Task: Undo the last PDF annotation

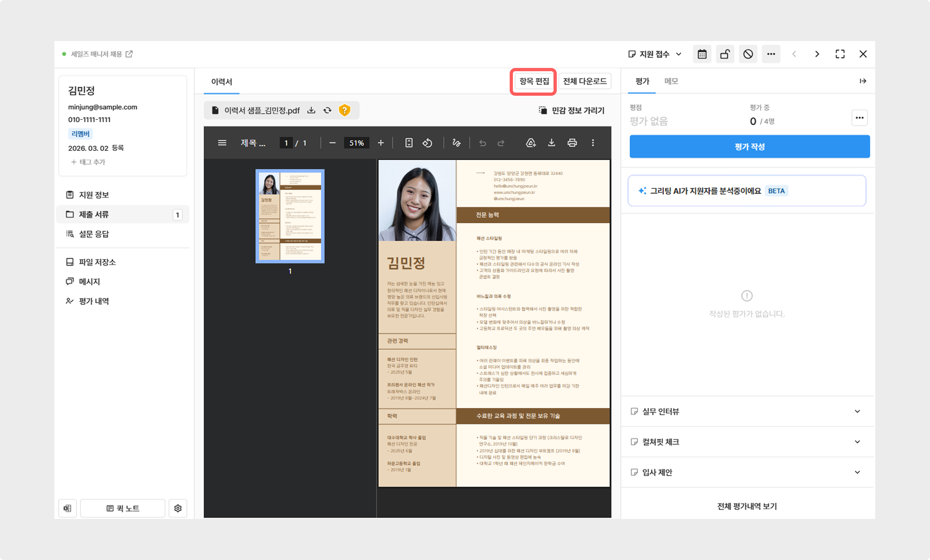Action: coord(483,143)
